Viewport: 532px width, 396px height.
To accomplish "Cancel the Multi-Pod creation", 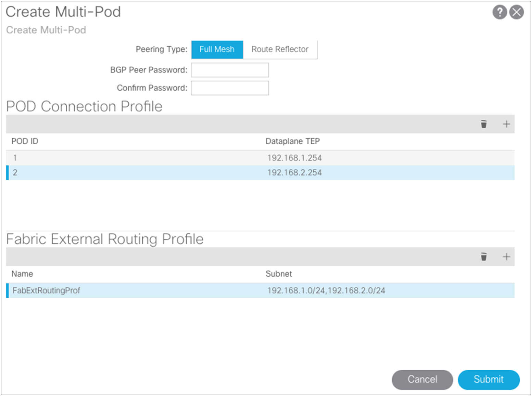I will point(422,380).
